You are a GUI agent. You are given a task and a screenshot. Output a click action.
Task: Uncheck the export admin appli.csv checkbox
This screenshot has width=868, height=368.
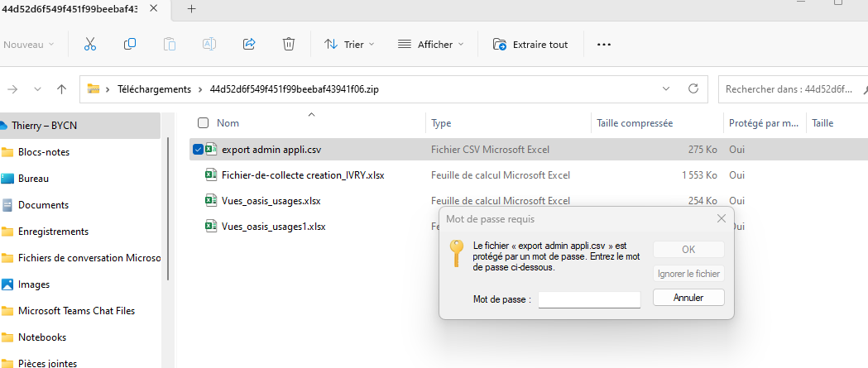click(x=198, y=150)
